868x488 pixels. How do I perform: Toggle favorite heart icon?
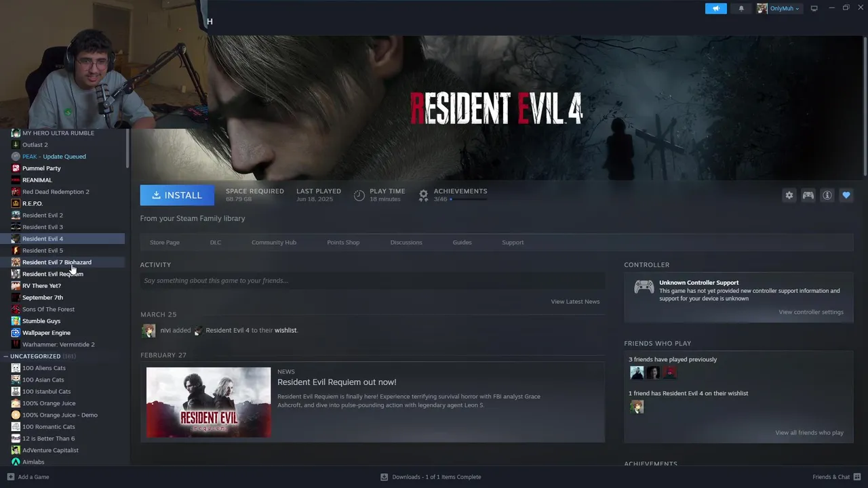click(x=846, y=195)
